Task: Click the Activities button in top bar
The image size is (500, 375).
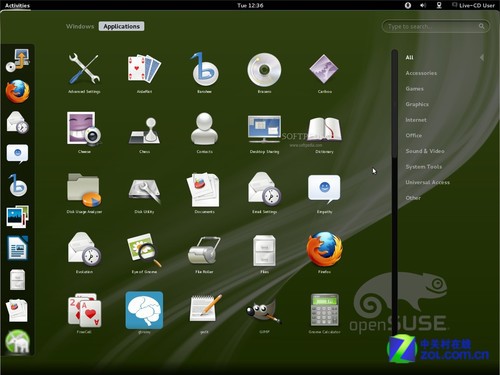Action: click(x=17, y=5)
